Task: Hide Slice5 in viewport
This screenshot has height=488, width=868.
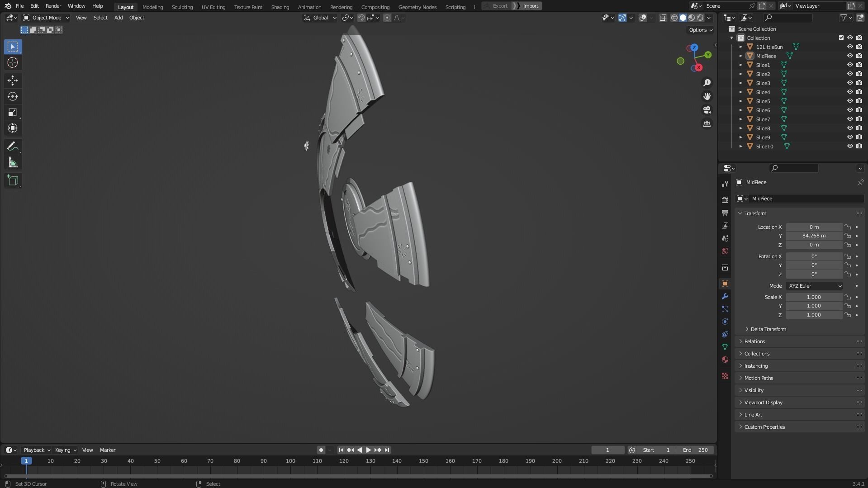Action: (850, 101)
